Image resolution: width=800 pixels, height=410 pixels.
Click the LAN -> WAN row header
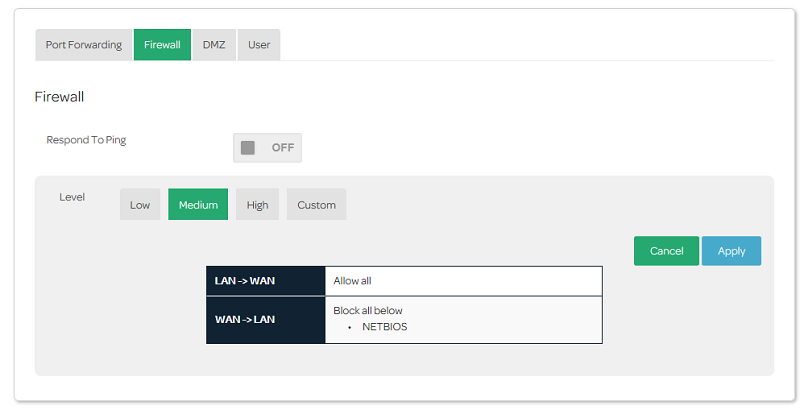pyautogui.click(x=266, y=281)
